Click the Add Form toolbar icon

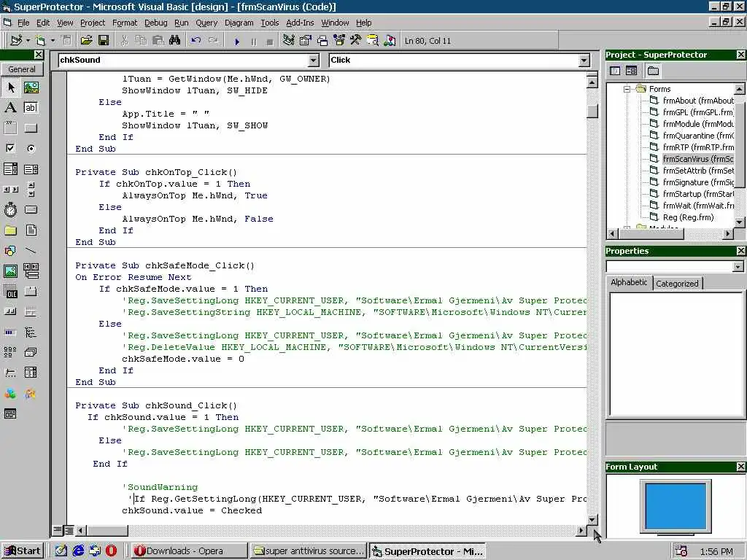pyautogui.click(x=41, y=41)
